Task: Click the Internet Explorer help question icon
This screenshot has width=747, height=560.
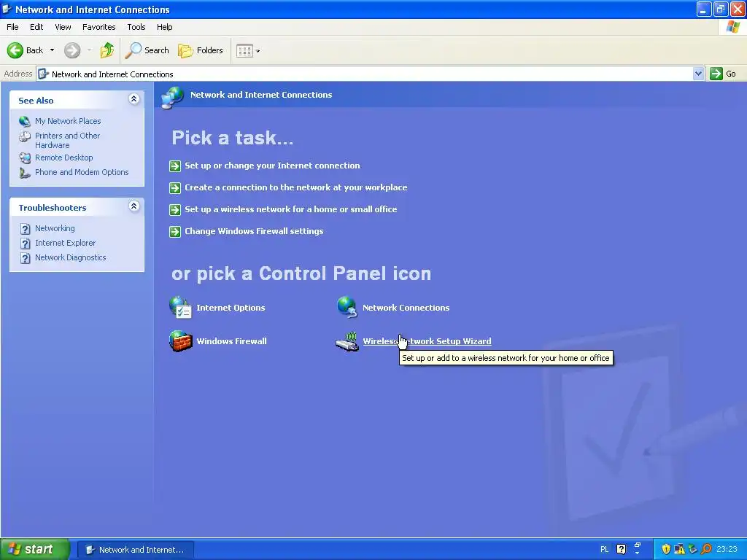Action: (26, 244)
